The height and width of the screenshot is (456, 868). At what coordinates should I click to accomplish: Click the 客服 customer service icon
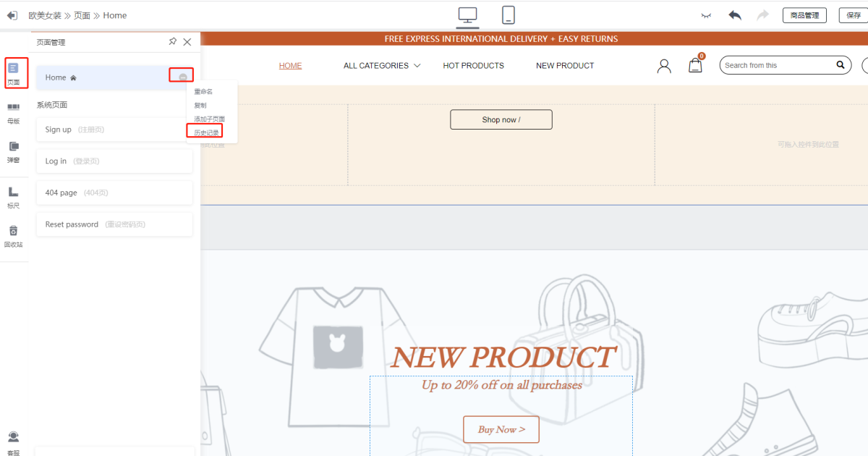tap(13, 440)
